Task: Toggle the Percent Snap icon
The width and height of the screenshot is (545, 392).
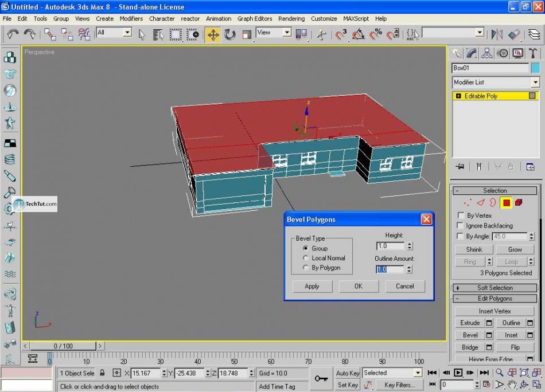Action: click(x=375, y=34)
